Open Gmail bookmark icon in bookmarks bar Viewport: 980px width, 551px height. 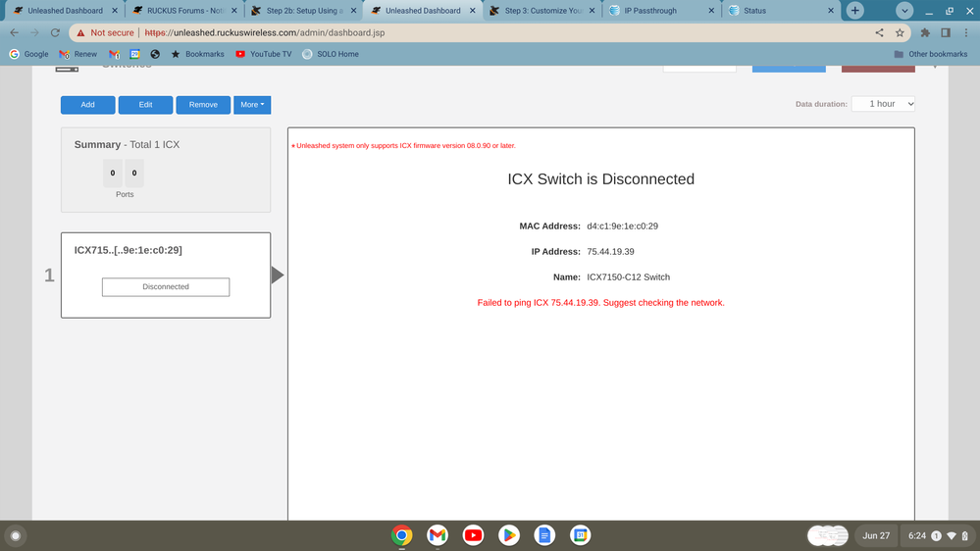pyautogui.click(x=114, y=54)
